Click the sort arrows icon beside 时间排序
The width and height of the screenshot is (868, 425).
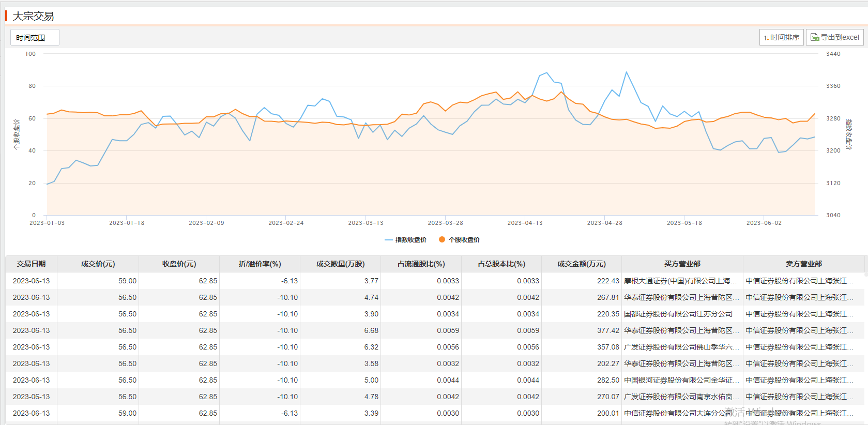pyautogui.click(x=766, y=38)
